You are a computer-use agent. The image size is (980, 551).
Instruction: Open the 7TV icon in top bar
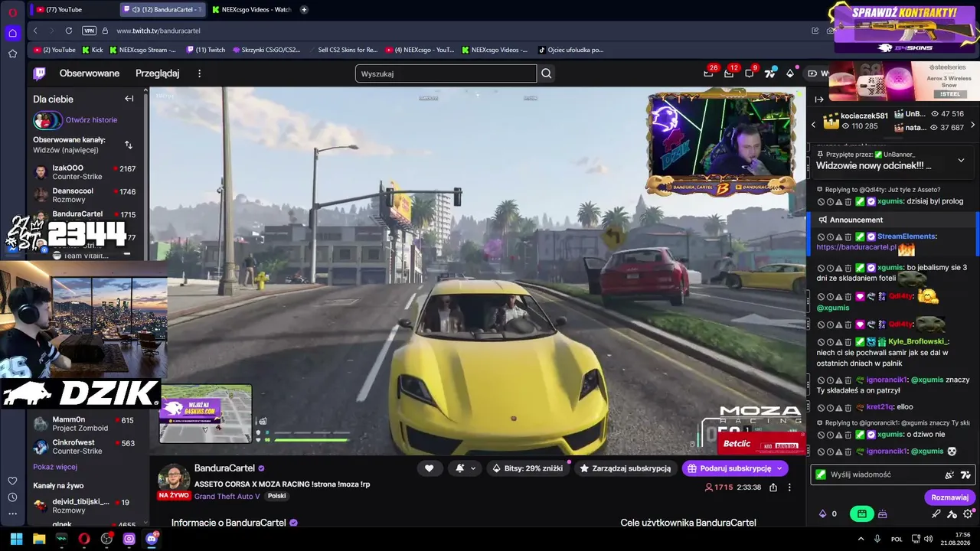click(770, 73)
